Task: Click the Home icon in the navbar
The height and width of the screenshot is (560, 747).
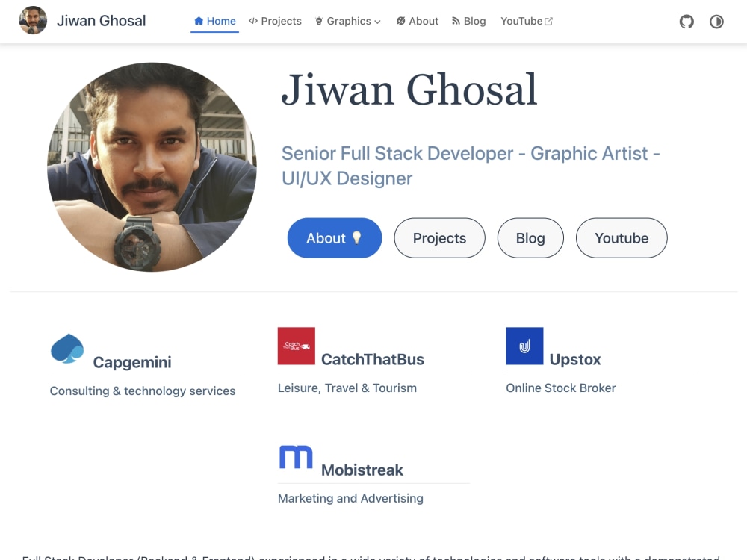Action: (199, 21)
